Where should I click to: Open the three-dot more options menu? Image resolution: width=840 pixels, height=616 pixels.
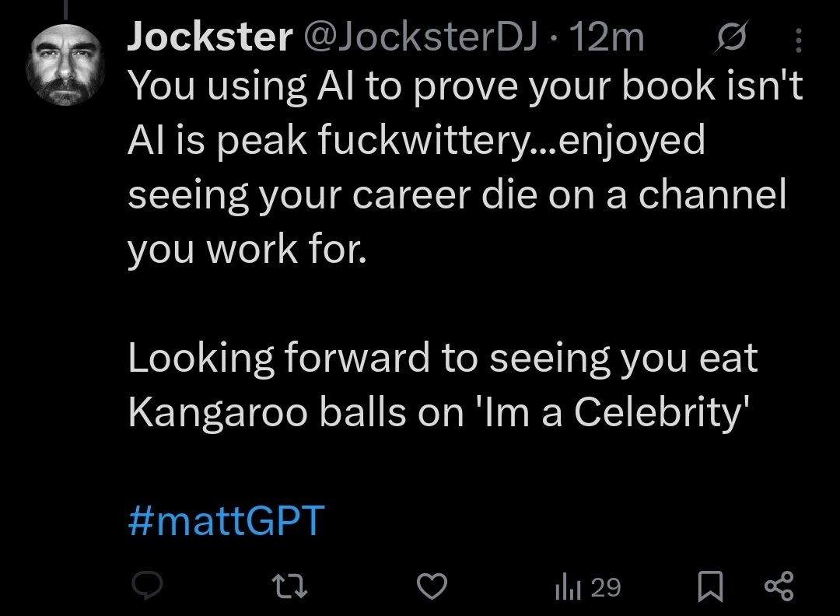click(x=800, y=39)
